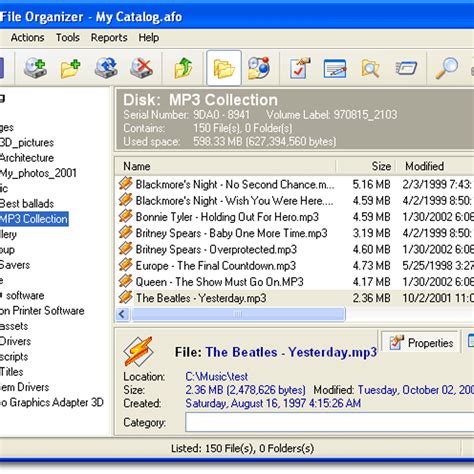
Task: Click the Category input field
Action: (329, 422)
